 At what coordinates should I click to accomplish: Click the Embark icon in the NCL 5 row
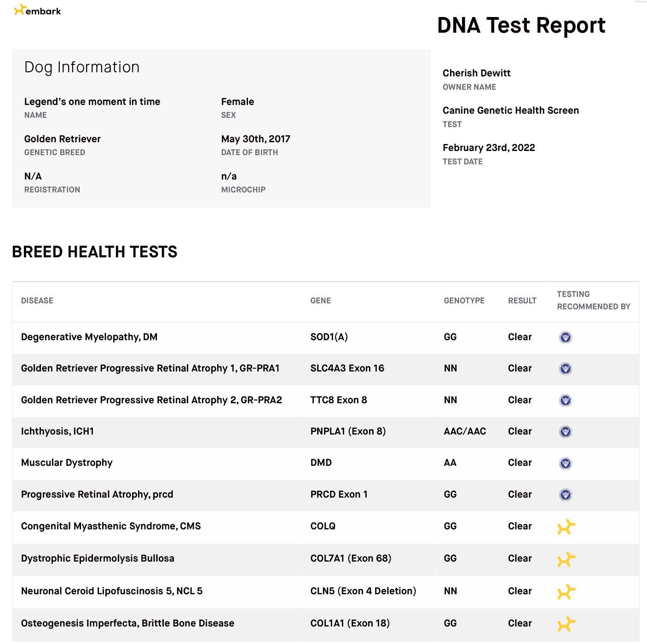[x=566, y=592]
